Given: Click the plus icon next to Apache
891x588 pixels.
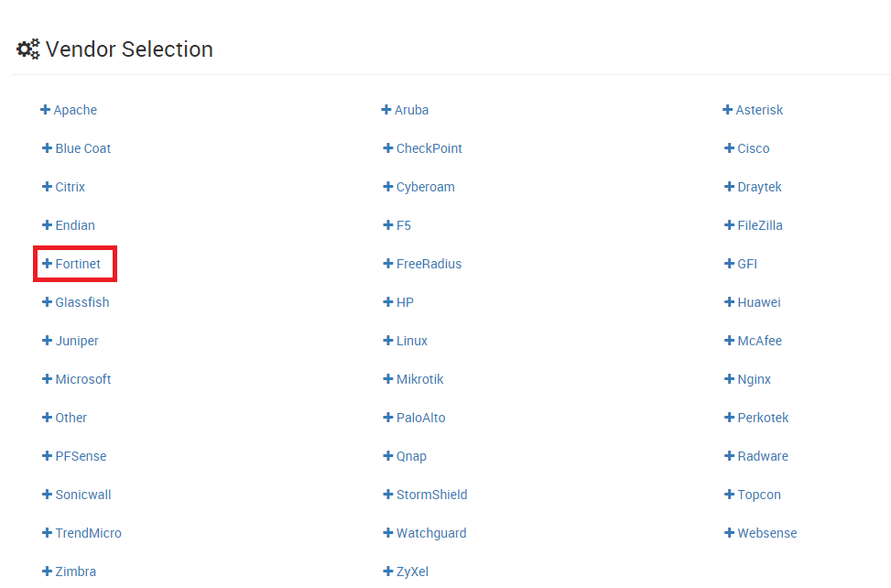Looking at the screenshot, I should click(x=45, y=110).
